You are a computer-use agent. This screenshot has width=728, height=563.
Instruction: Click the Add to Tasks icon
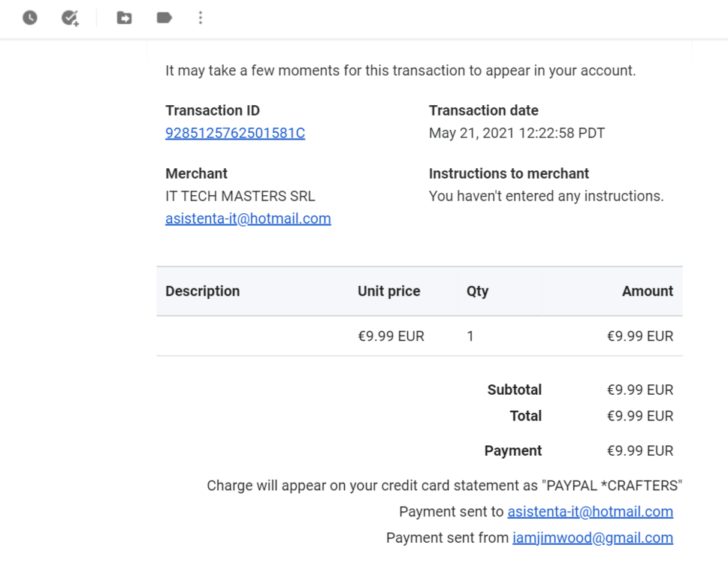(70, 17)
